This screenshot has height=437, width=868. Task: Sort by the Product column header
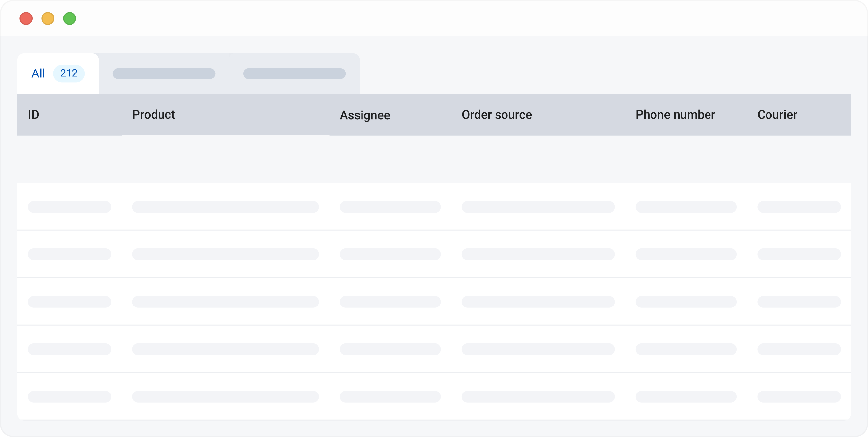pos(153,115)
